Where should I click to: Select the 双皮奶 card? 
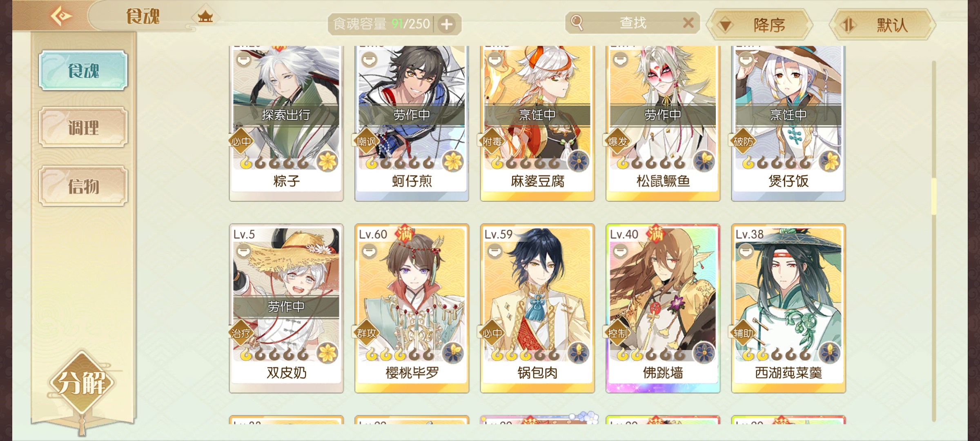tap(286, 309)
